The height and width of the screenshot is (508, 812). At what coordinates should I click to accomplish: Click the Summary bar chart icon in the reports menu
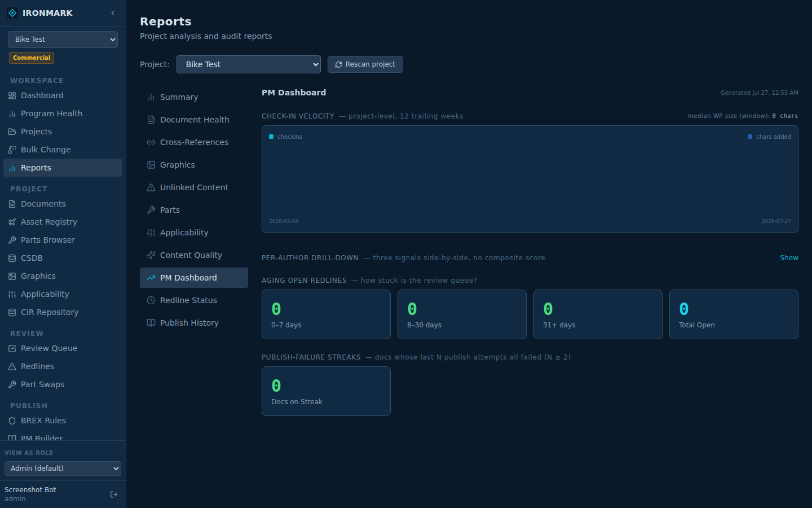pos(151,97)
